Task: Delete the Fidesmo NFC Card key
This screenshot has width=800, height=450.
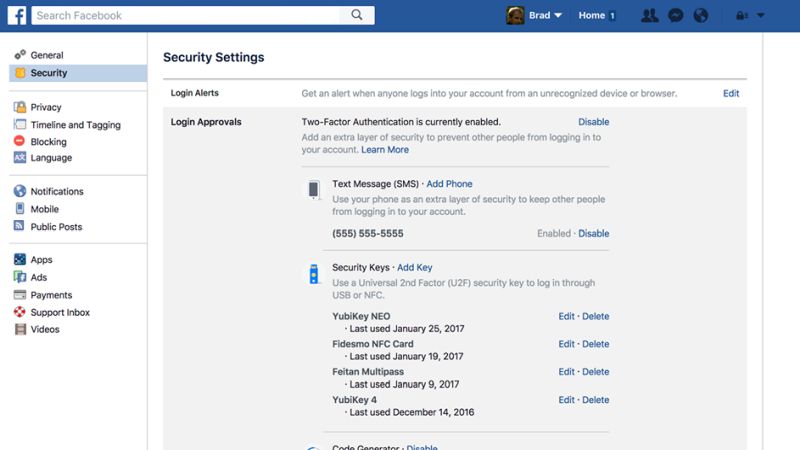Action: 595,344
